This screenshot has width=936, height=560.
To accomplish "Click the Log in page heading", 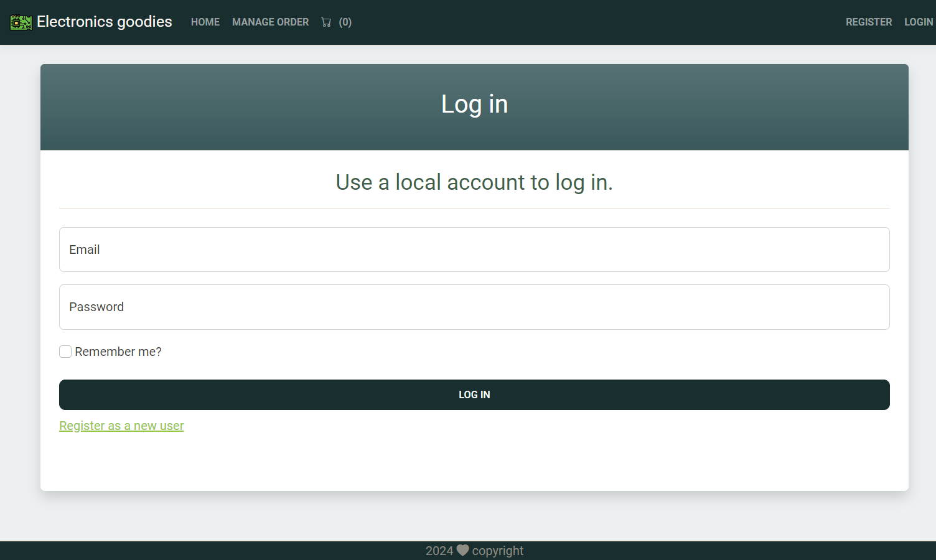I will (474, 105).
